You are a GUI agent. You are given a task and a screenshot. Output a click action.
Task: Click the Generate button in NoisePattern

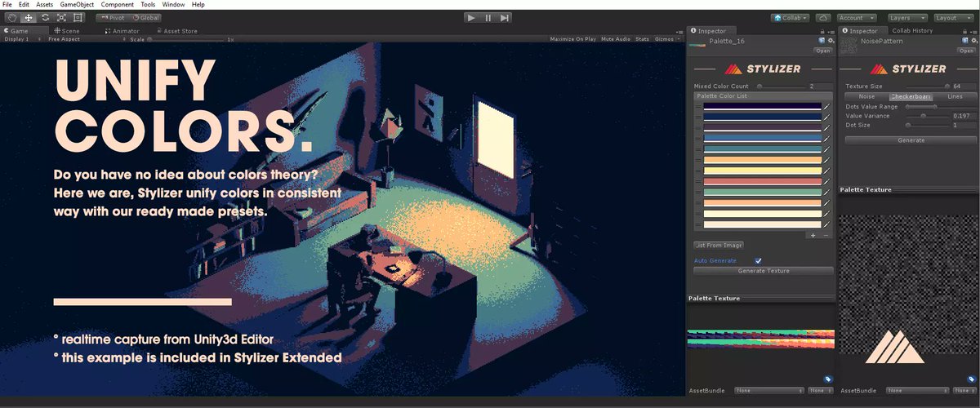click(x=911, y=140)
